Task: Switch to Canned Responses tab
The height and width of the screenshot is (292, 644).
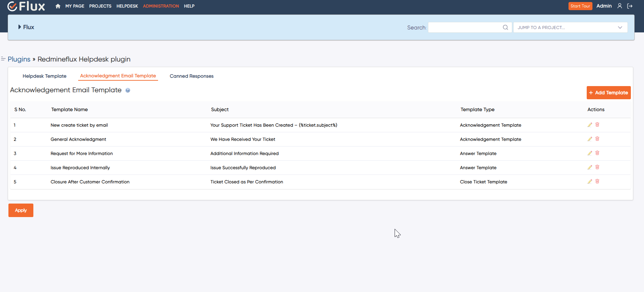Action: pyautogui.click(x=191, y=76)
